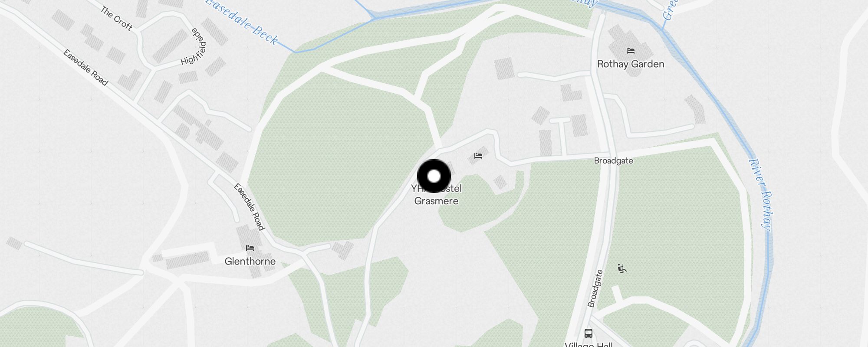Open the Rothay Garden place label
The width and height of the screenshot is (868, 347).
point(631,64)
